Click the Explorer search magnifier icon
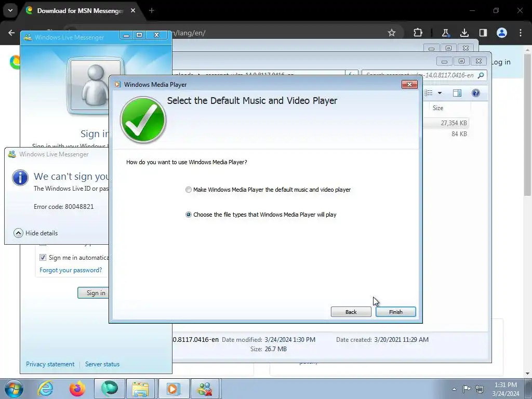Screen dimensions: 532x399 (481, 75)
